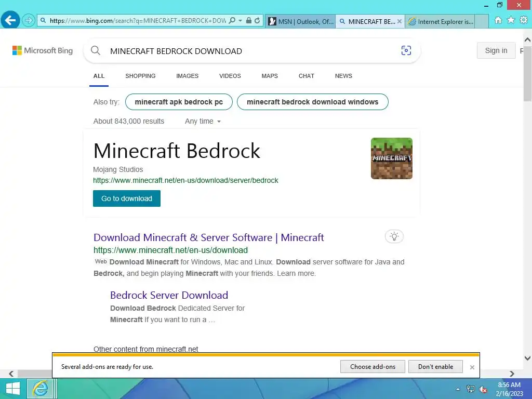Click the browser Forward arrow button
The image size is (532, 399).
[x=29, y=20]
